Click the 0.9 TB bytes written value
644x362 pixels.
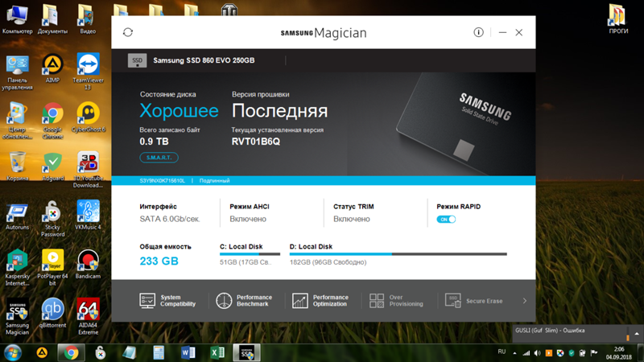click(154, 142)
